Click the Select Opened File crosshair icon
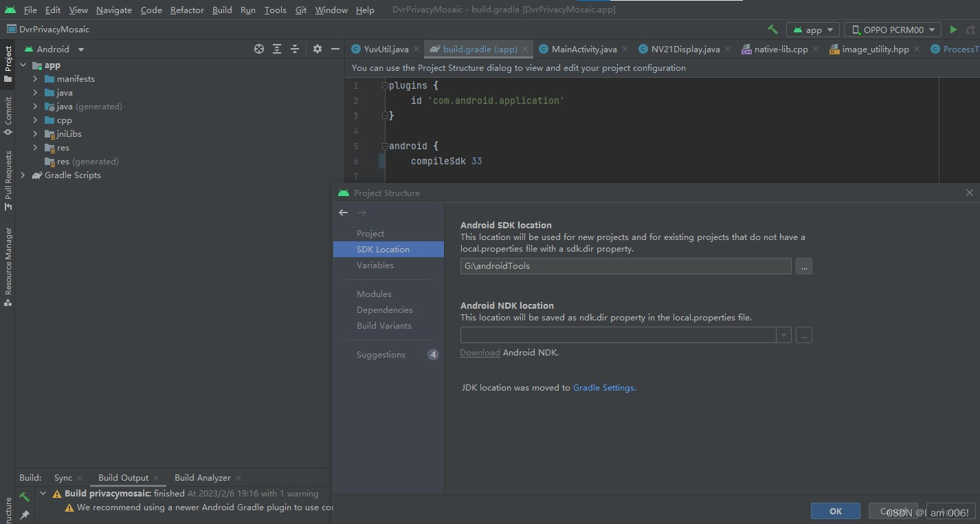The width and height of the screenshot is (980, 524). 259,49
